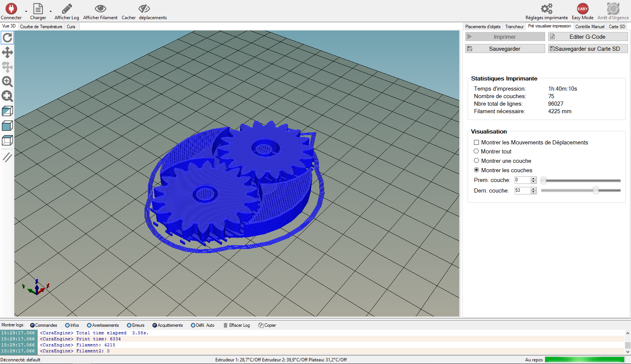Image resolution: width=631 pixels, height=364 pixels.
Task: Select Montrer une couche radio button
Action: pos(476,161)
